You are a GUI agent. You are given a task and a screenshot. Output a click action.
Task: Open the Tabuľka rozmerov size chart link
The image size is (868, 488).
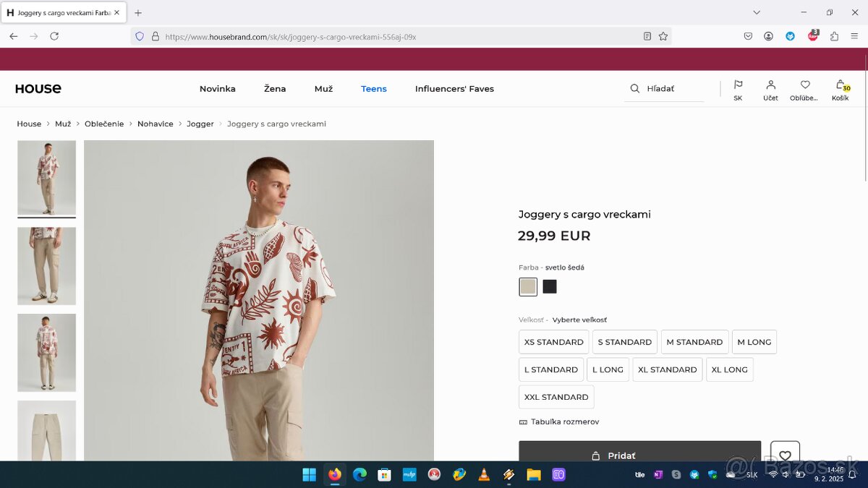coord(564,421)
